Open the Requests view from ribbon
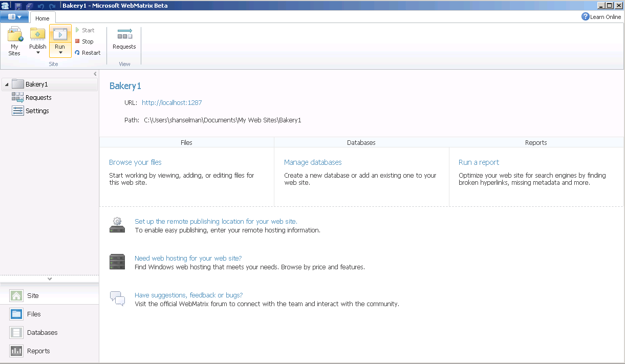The height and width of the screenshot is (364, 625). coord(124,39)
